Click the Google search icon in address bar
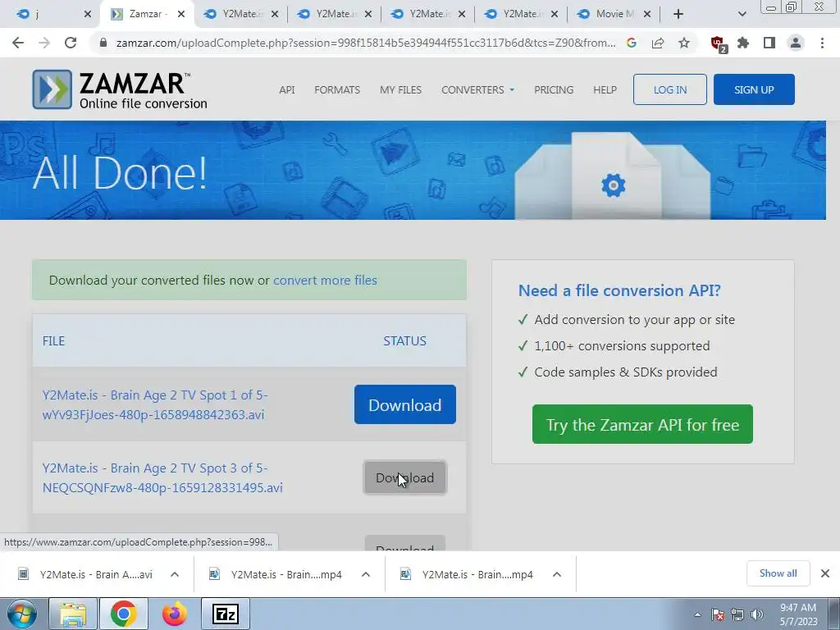Viewport: 840px width, 630px height. 632,43
